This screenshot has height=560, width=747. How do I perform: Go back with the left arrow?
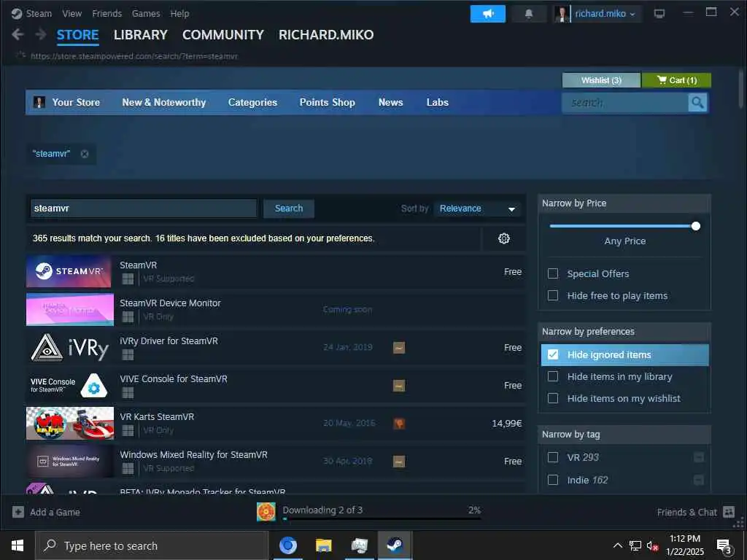pos(18,34)
